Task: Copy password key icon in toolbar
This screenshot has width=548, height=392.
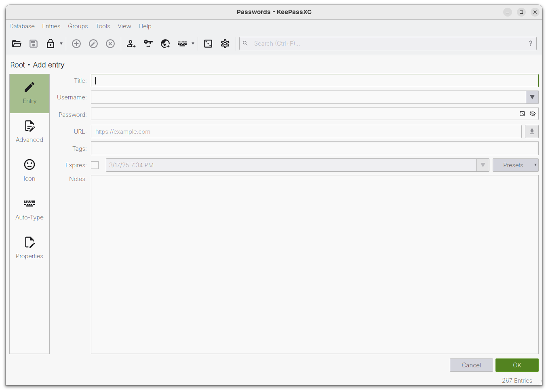Action: (148, 44)
